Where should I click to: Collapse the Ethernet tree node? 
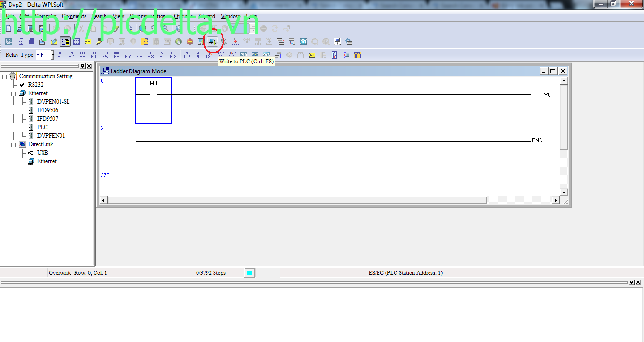click(x=13, y=93)
